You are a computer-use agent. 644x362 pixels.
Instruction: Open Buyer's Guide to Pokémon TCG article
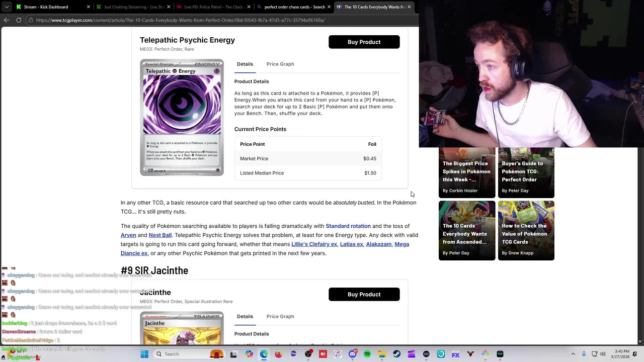526,172
